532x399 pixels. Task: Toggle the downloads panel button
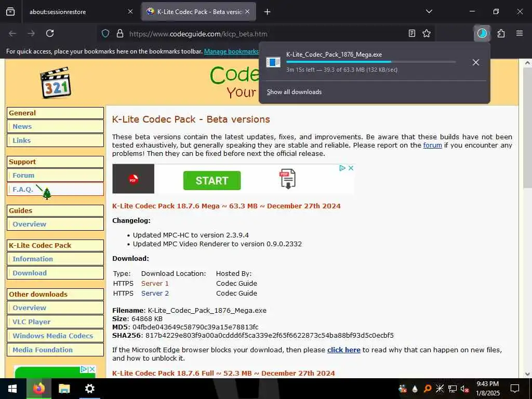[x=482, y=33]
